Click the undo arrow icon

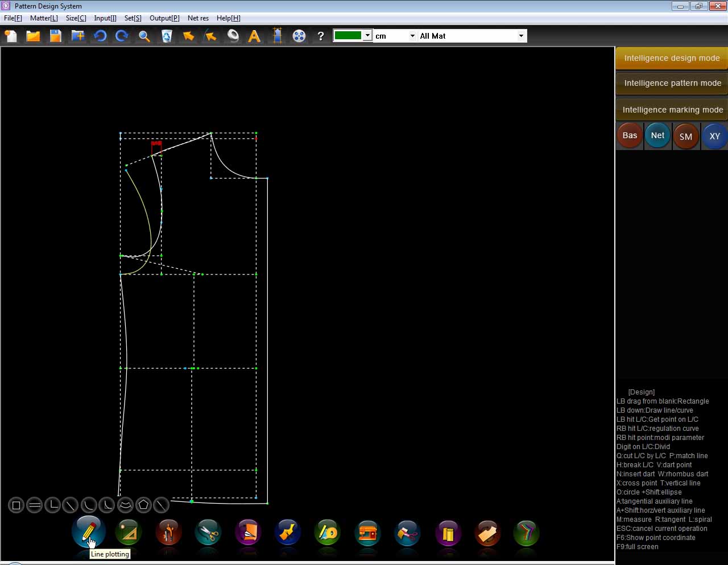100,36
